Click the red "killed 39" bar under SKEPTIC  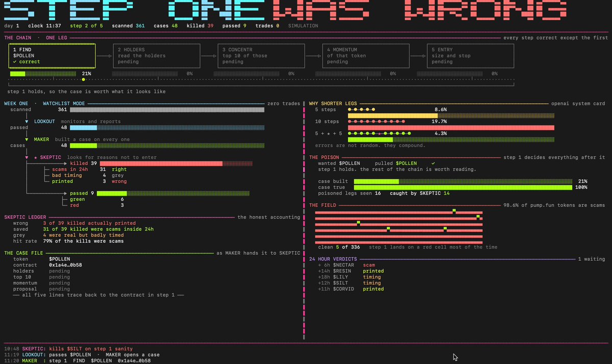(176, 164)
